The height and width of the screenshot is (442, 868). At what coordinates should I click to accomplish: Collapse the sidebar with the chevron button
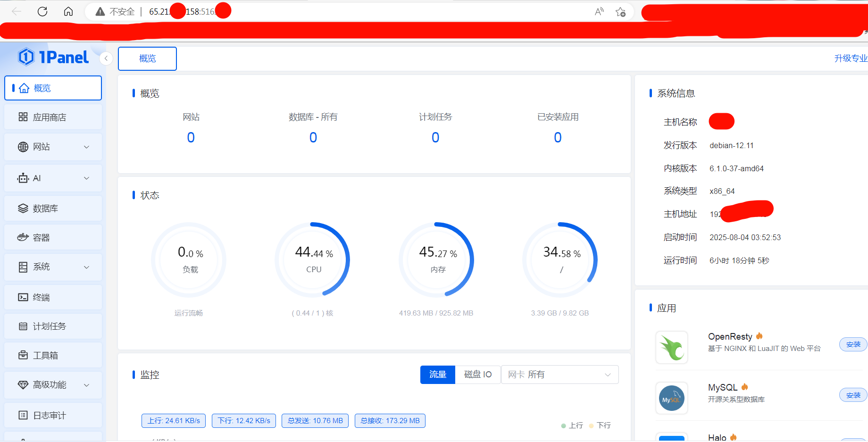(x=106, y=58)
